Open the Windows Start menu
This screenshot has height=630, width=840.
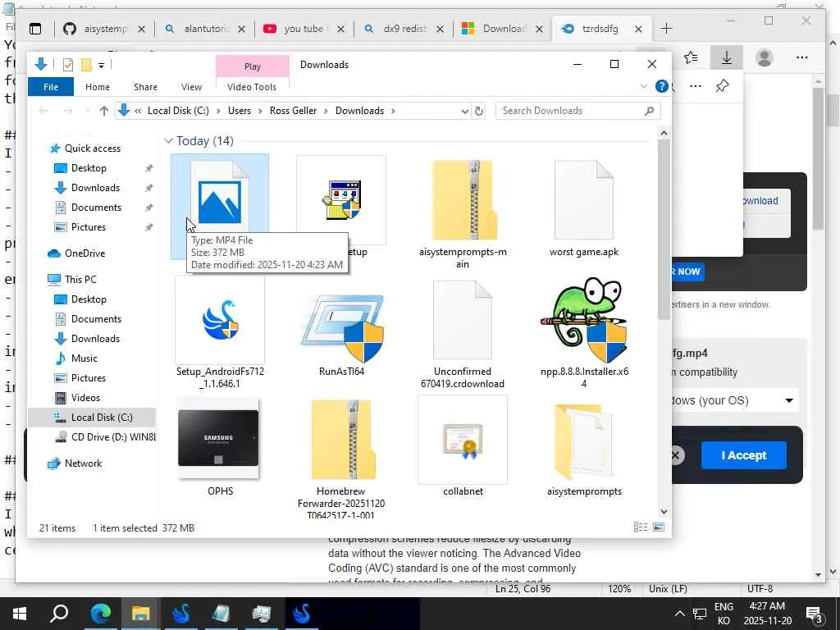pyautogui.click(x=20, y=614)
